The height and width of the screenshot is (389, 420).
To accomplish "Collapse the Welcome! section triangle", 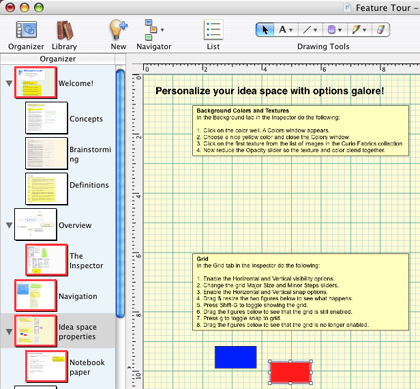I will (x=9, y=83).
